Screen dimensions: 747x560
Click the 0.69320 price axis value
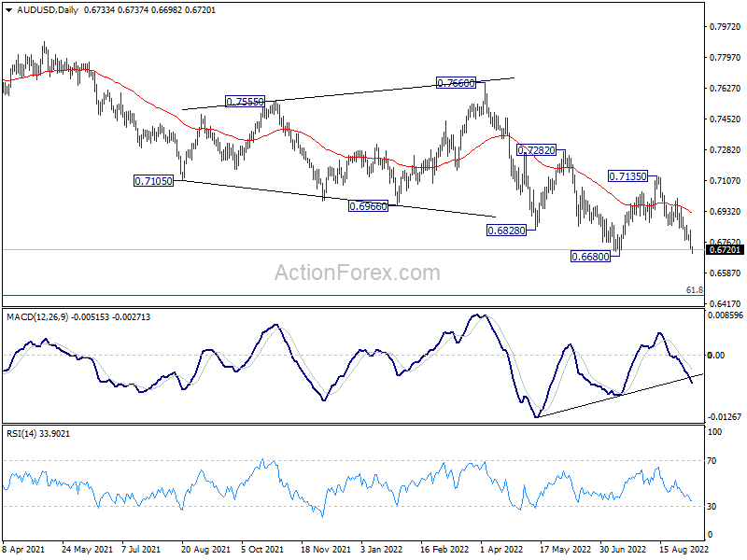tap(725, 212)
